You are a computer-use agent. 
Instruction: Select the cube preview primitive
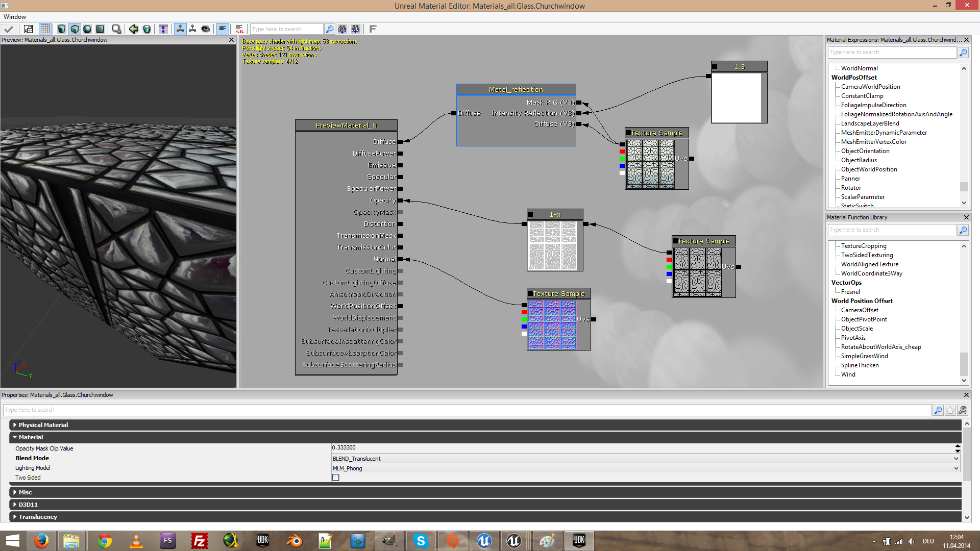coord(75,29)
